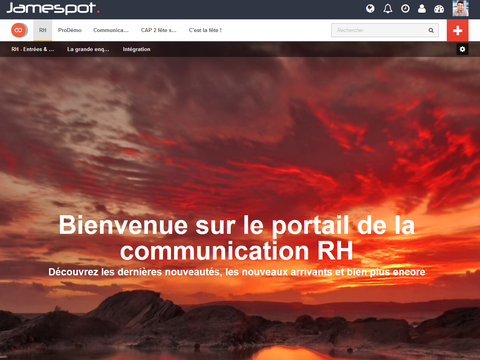Viewport: 480px width, 360px height.
Task: Open the settings gear on the banner
Action: point(462,49)
